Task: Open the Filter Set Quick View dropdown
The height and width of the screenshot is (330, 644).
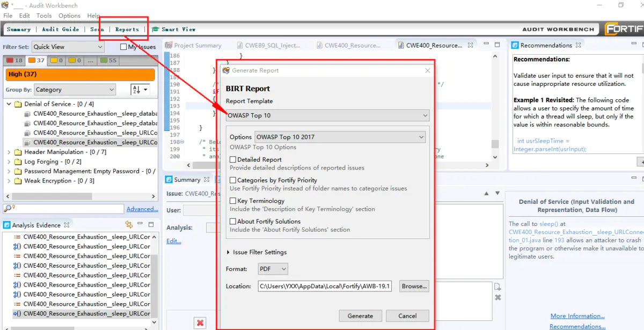Action: pos(68,47)
